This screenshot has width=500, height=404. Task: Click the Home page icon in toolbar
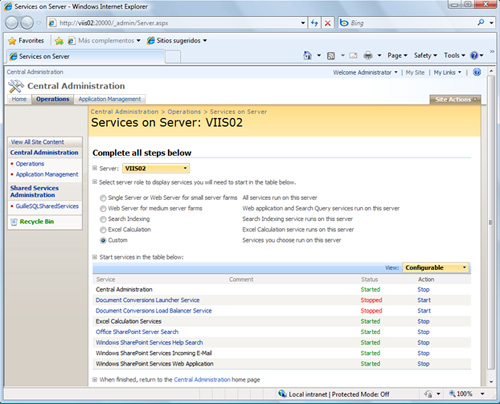(307, 55)
